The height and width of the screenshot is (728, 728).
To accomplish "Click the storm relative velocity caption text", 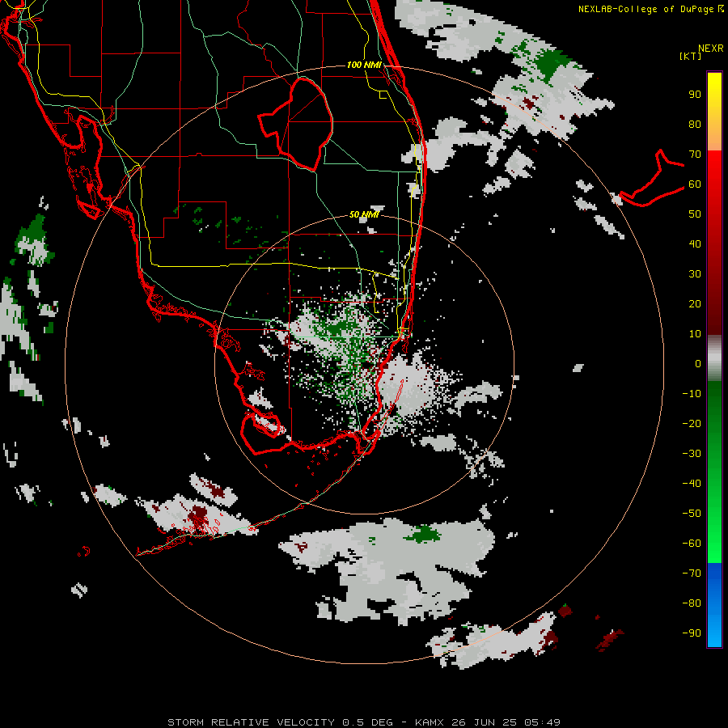I will (363, 722).
